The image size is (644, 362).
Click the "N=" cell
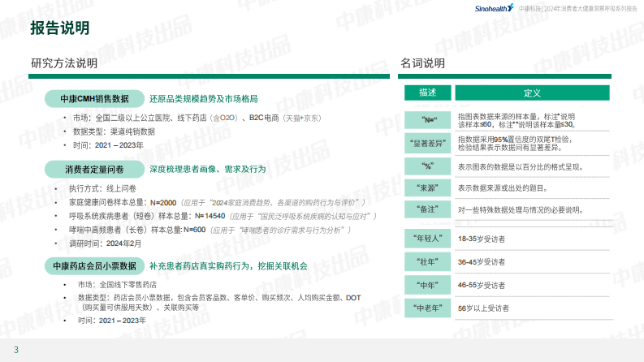click(427, 120)
